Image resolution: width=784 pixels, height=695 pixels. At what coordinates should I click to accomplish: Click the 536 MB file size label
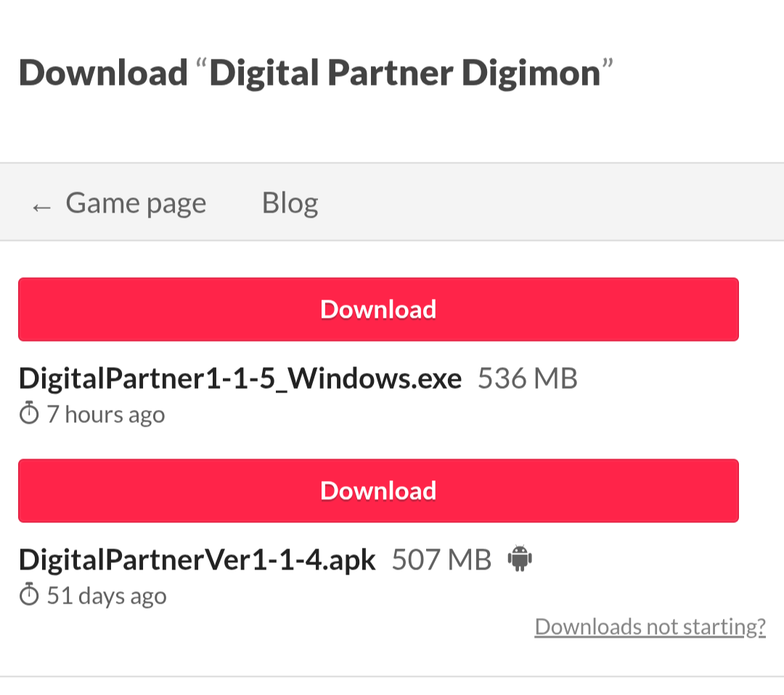pos(528,378)
